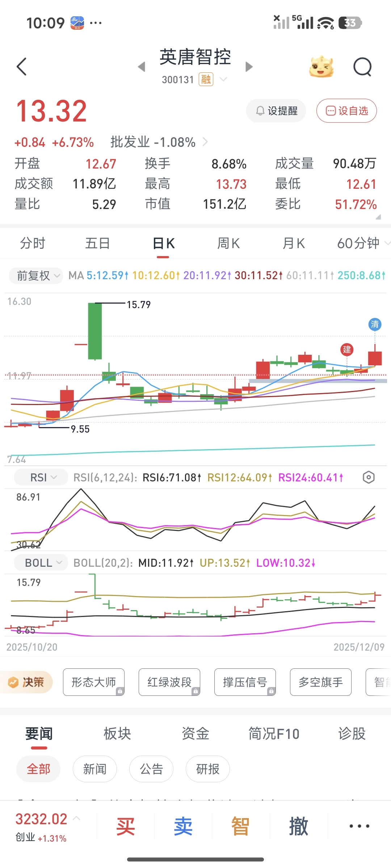Open 红绿波段 locked tool

(x=169, y=682)
